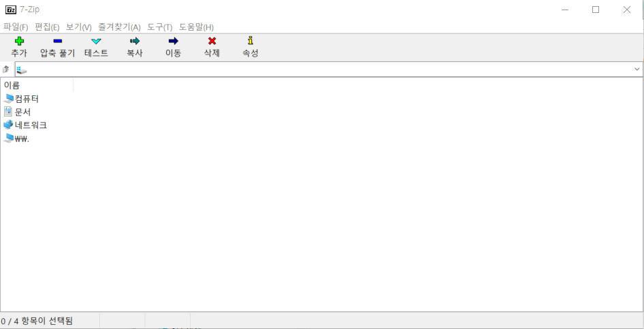Open the 보기(V) menu
The width and height of the screenshot is (644, 329).
79,27
